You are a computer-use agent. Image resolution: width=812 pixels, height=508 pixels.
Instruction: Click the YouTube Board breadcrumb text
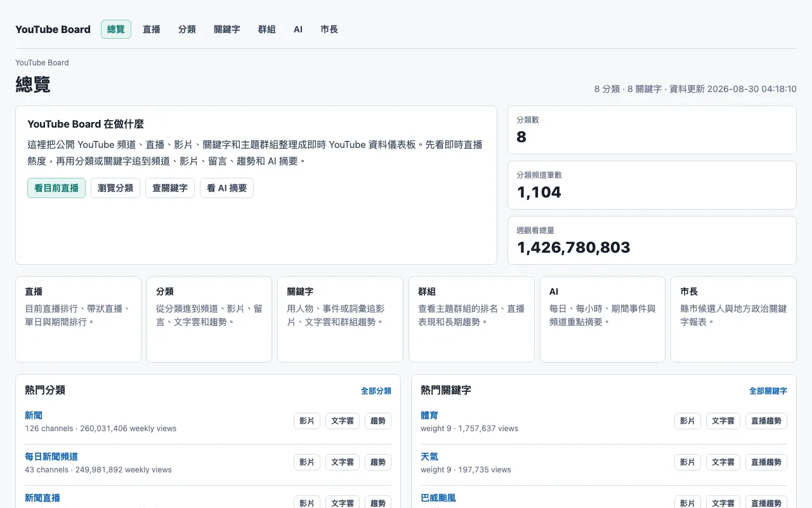[x=42, y=63]
